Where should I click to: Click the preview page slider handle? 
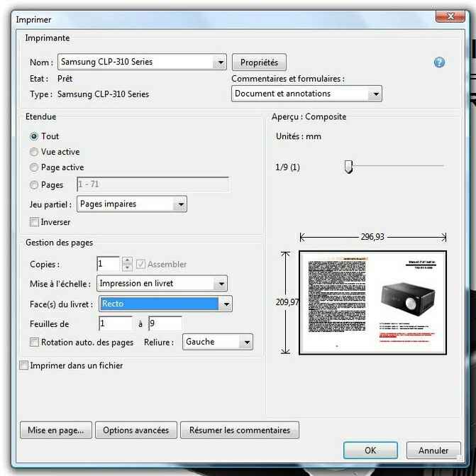[x=348, y=167]
